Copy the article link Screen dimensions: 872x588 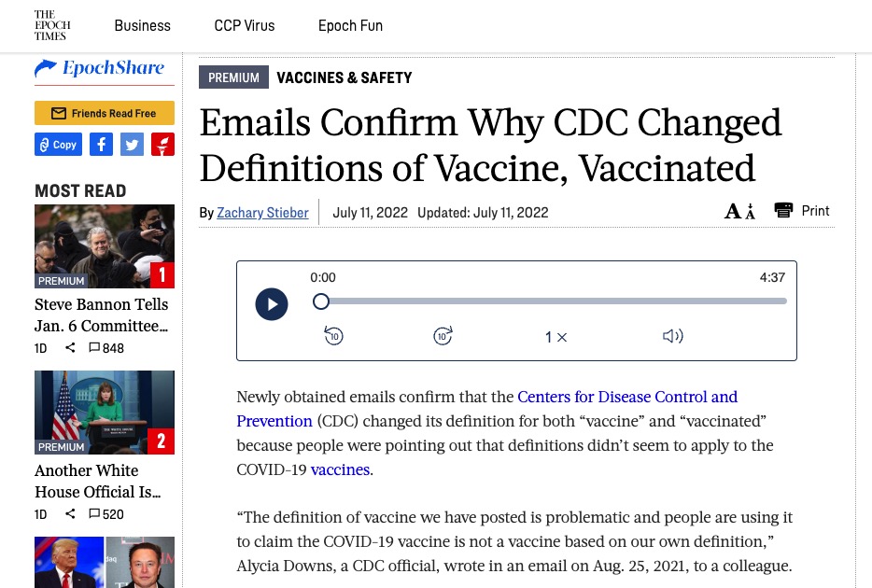point(59,145)
